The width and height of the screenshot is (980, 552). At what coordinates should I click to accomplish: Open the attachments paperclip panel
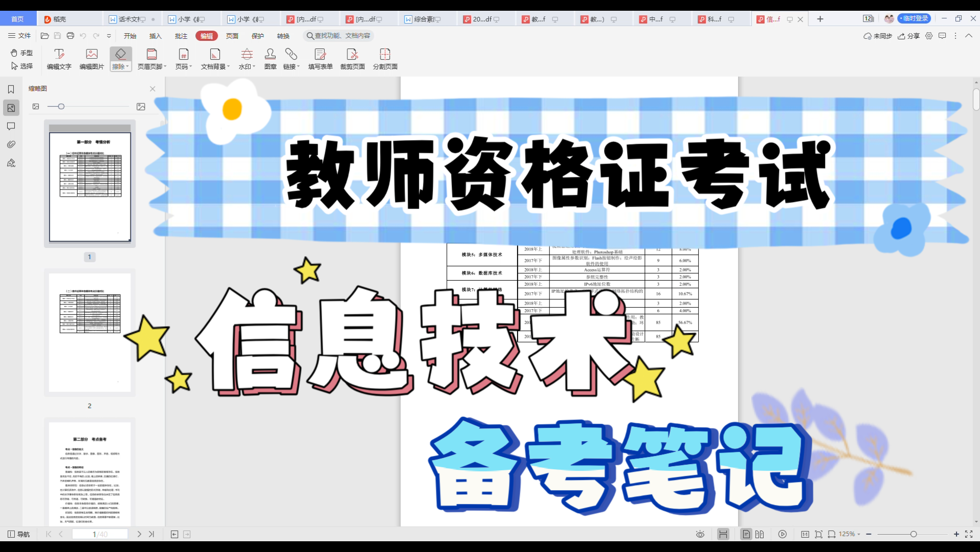pyautogui.click(x=11, y=145)
